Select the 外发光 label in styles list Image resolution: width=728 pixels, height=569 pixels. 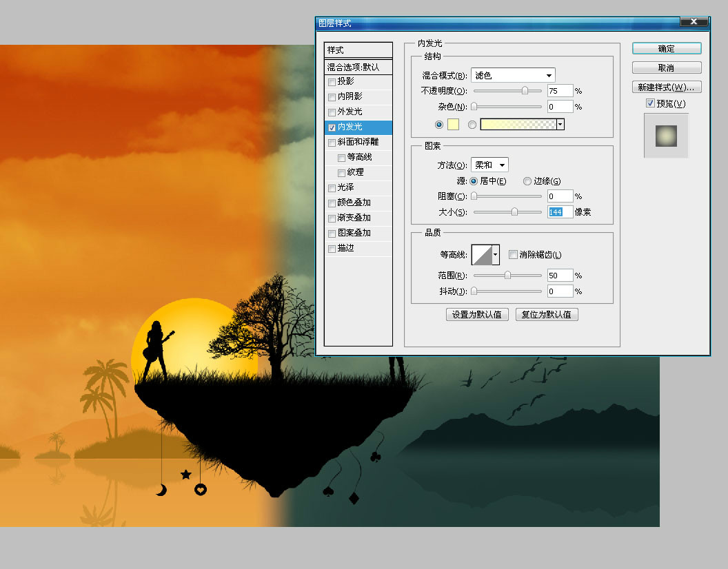(x=350, y=112)
